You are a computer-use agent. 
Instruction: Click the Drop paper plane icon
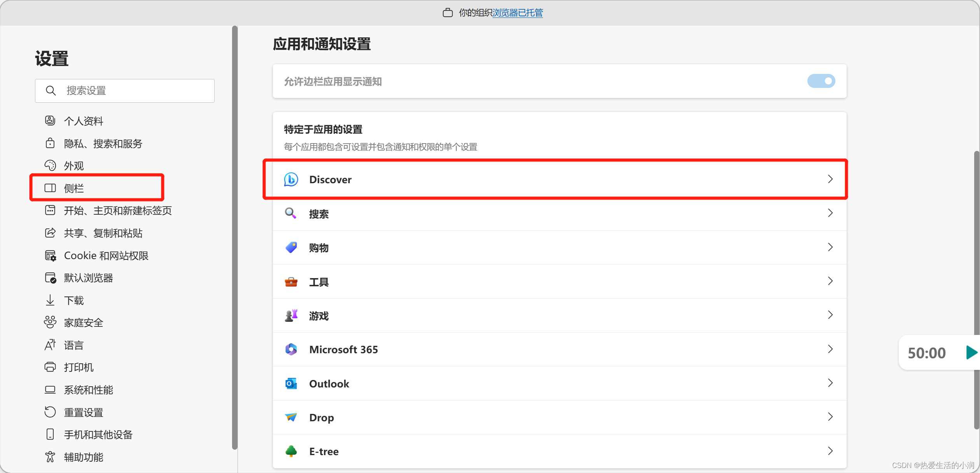tap(291, 417)
